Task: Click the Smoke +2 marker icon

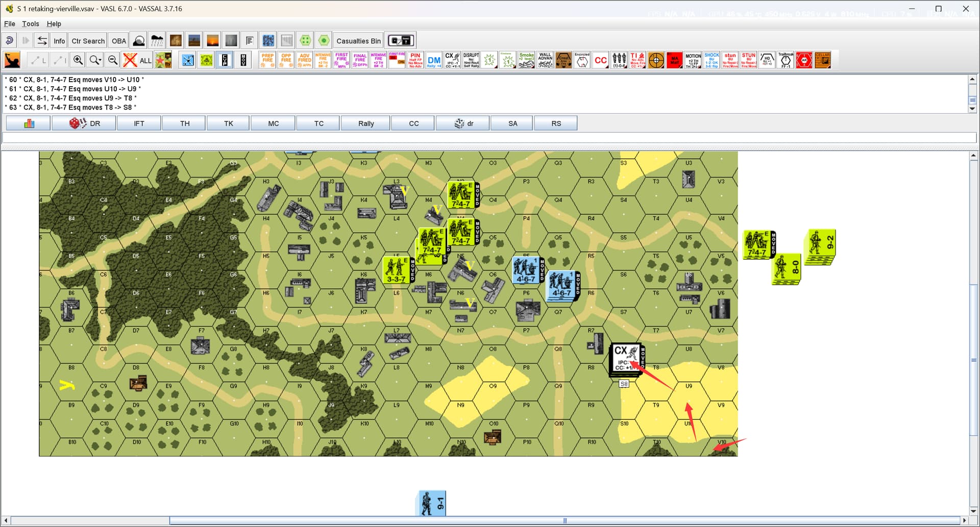Action: coord(526,60)
